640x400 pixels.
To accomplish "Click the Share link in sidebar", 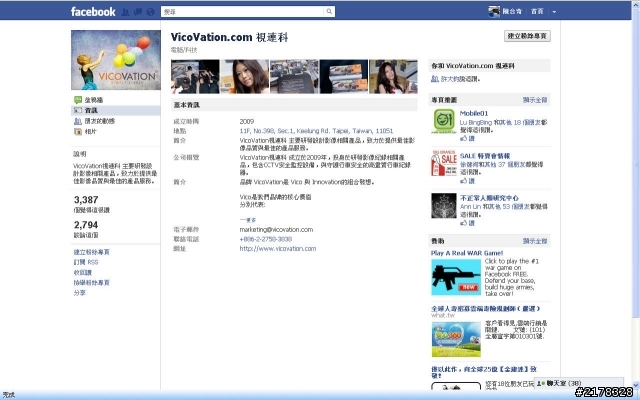I will [x=80, y=293].
